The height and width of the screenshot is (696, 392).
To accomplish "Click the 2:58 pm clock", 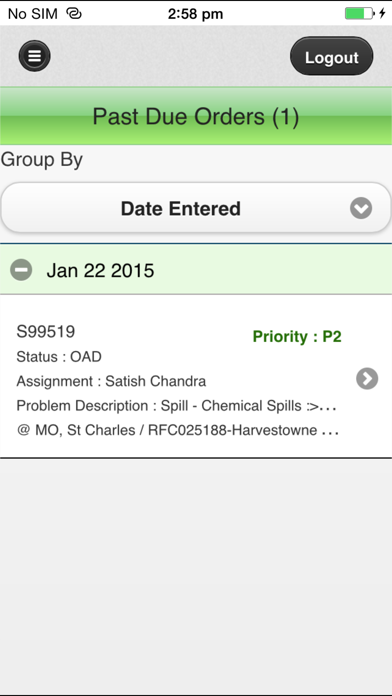I will click(x=195, y=14).
